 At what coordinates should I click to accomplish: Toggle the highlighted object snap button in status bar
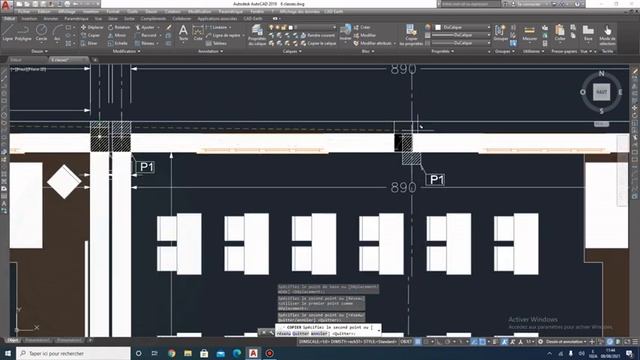[x=482, y=342]
